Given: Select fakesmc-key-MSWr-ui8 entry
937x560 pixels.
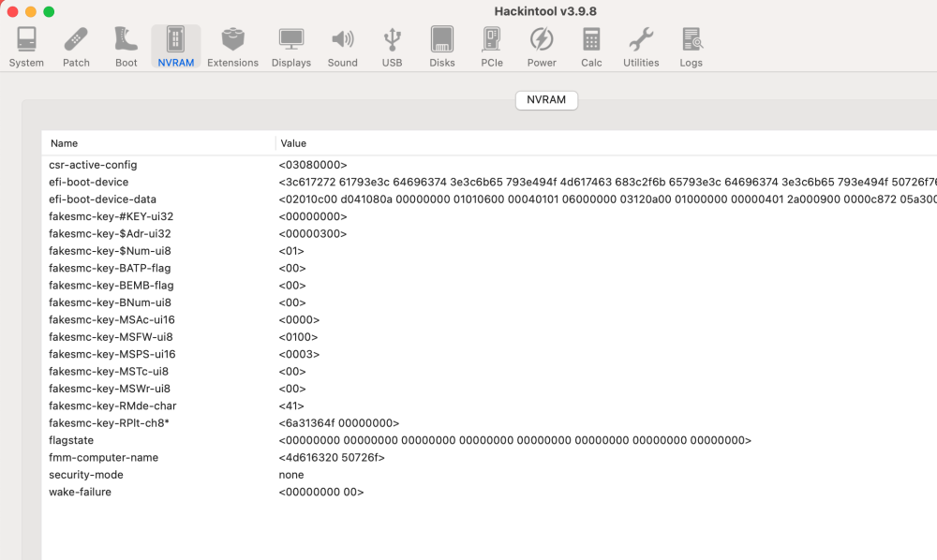Looking at the screenshot, I should tap(110, 390).
